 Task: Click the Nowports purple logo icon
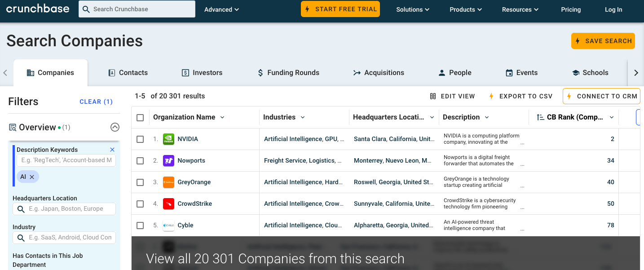[x=168, y=161]
